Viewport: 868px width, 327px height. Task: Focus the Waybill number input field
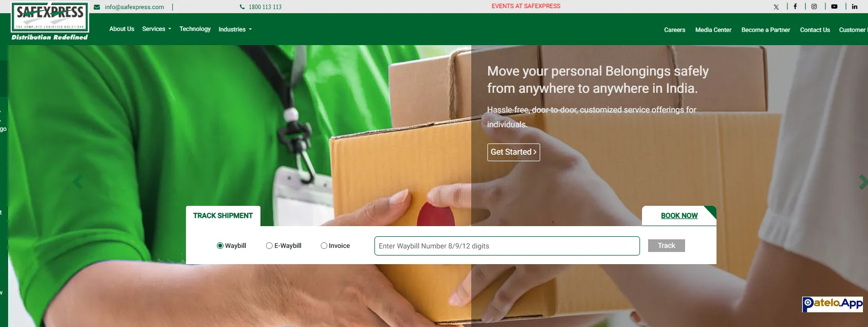pyautogui.click(x=507, y=246)
